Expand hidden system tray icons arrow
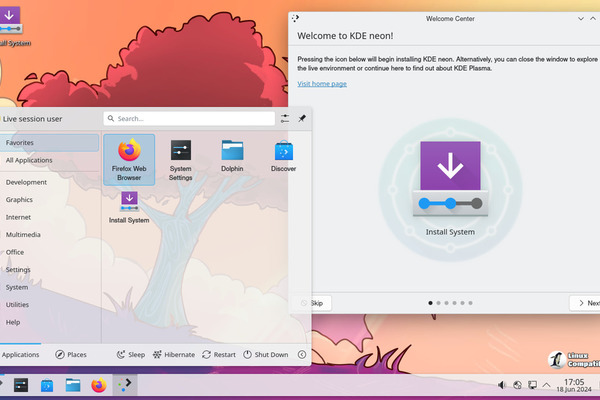Image resolution: width=600 pixels, height=400 pixels. [546, 385]
